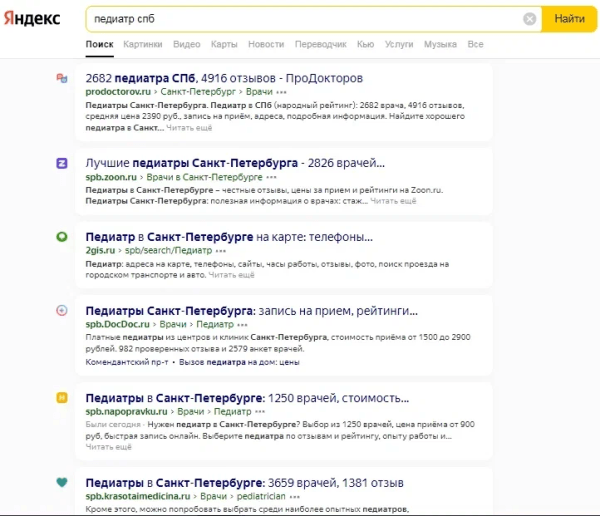
Task: Switch to the Карты tab
Action: point(224,45)
